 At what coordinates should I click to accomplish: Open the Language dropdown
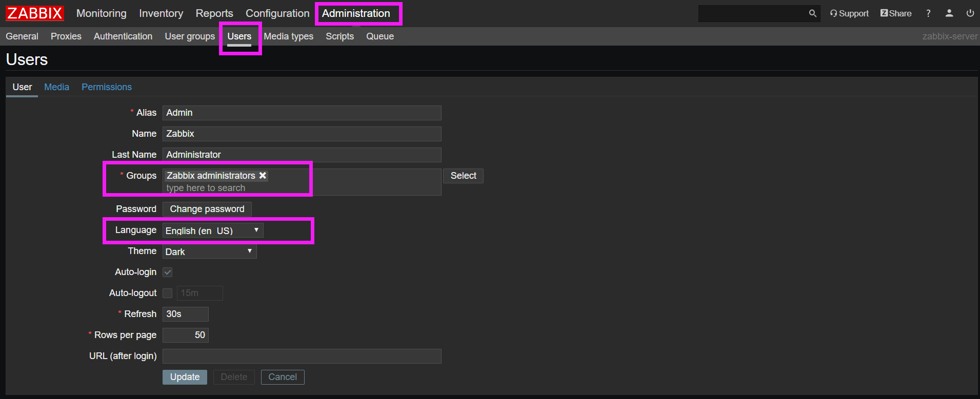(x=213, y=230)
